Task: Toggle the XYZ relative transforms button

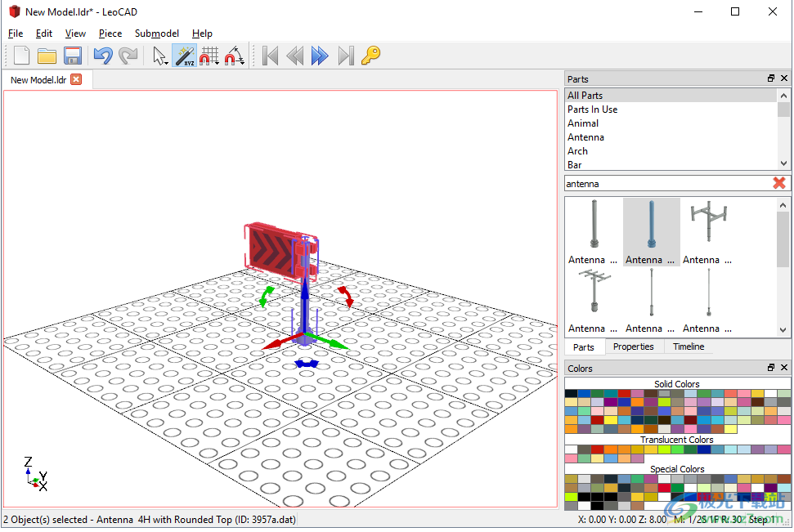Action: (185, 56)
